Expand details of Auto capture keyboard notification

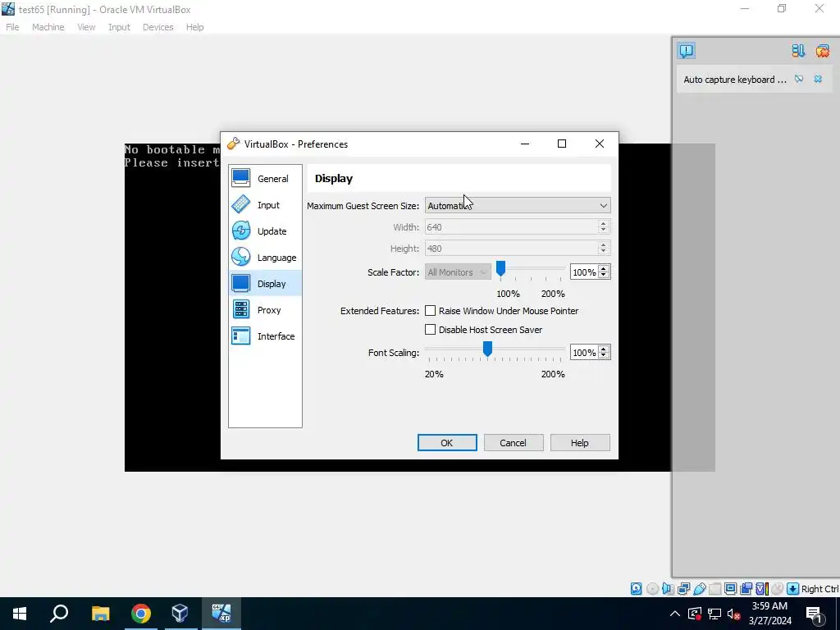click(x=799, y=80)
